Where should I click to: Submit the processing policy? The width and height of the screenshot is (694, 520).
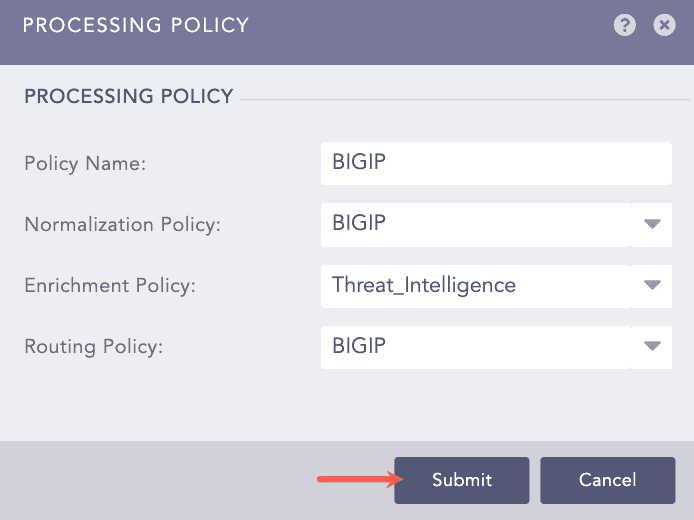462,480
